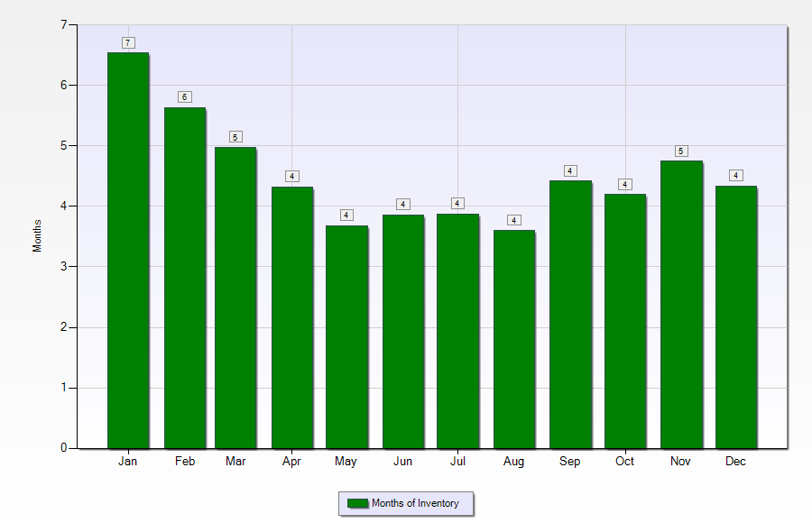Click the value label 4 above Apr
Image resolution: width=812 pixels, height=532 pixels.
[x=292, y=177]
